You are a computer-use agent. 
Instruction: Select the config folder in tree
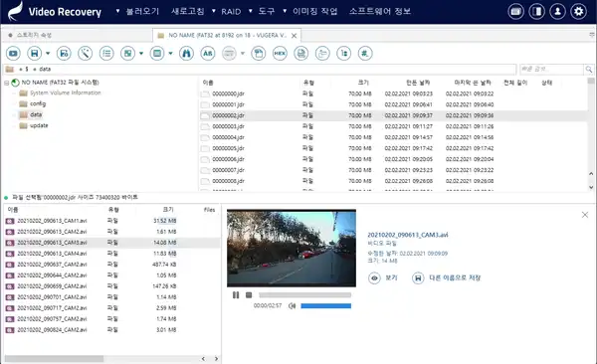(38, 103)
